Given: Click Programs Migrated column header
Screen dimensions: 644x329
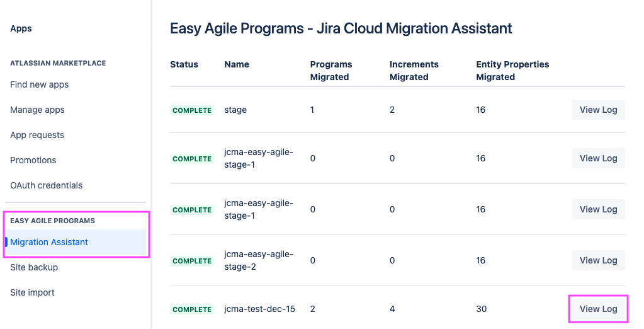Looking at the screenshot, I should pyautogui.click(x=331, y=71).
